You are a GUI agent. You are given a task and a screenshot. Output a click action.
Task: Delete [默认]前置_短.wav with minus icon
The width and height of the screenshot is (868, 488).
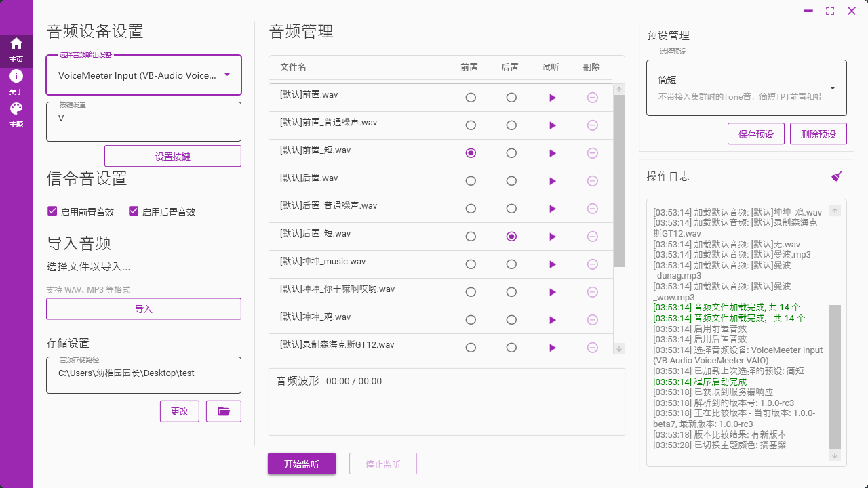592,153
